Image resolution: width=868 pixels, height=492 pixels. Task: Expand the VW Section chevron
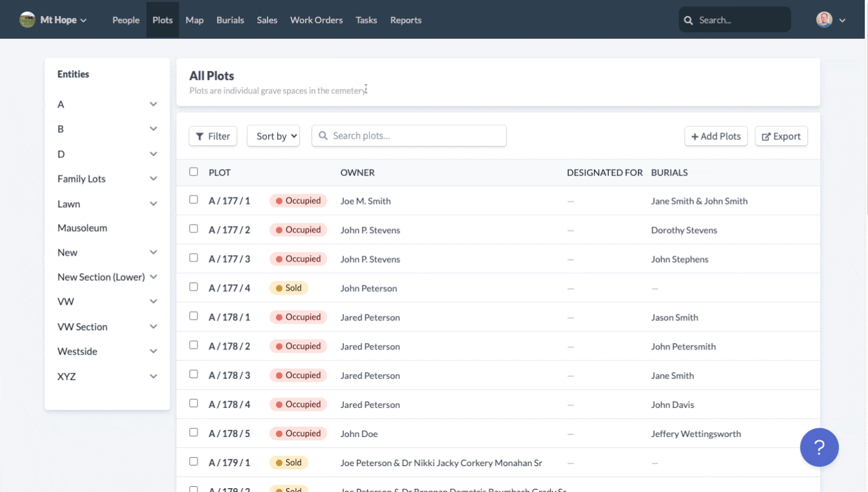[154, 327]
